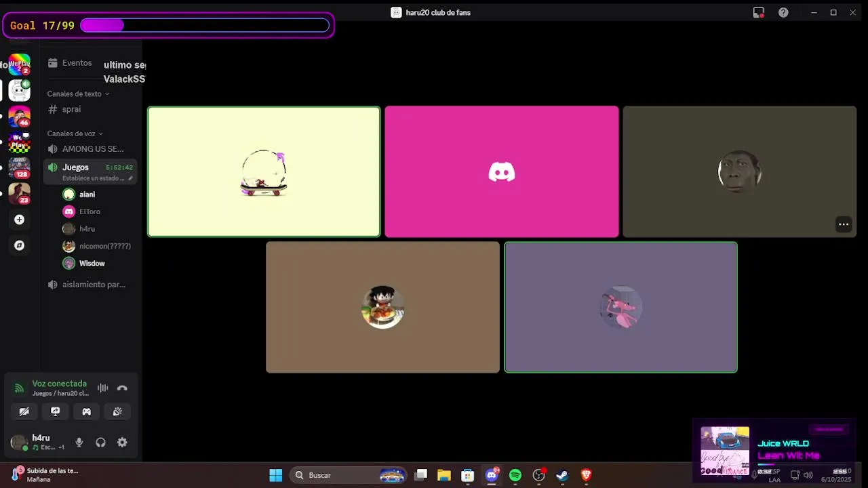The height and width of the screenshot is (488, 868).
Task: Open the h4ru user profile panel
Action: point(37,443)
